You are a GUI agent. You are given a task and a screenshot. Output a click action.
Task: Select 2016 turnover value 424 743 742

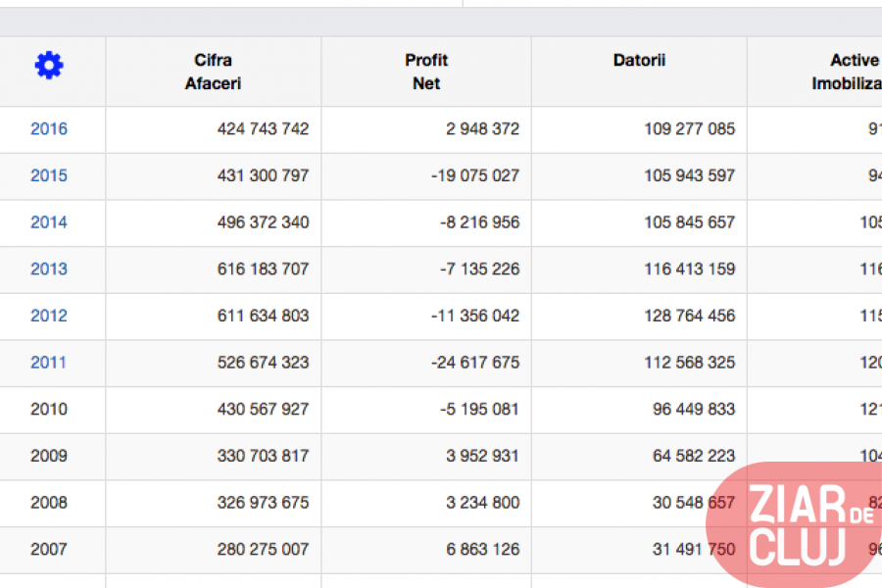(263, 129)
